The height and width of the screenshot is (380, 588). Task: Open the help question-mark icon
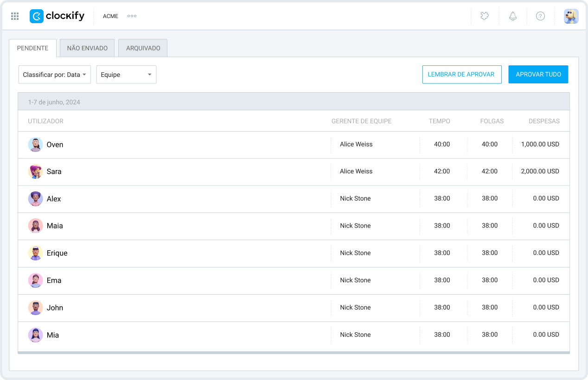[x=540, y=16]
